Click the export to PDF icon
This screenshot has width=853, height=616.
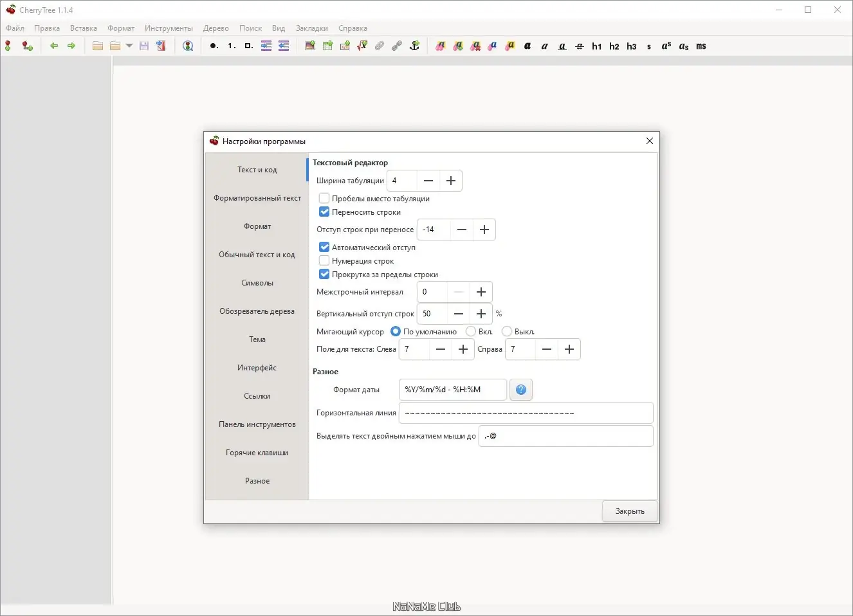161,46
